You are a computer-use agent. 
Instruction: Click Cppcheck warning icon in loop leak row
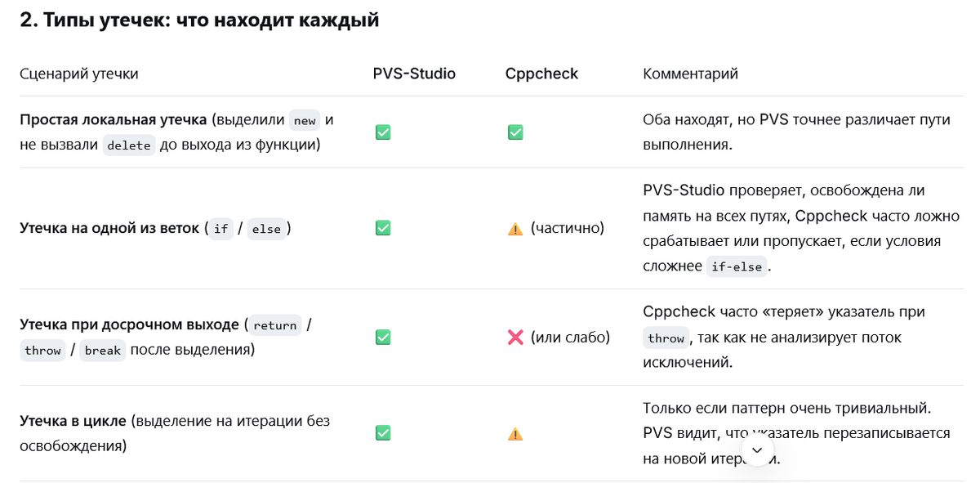click(x=515, y=434)
